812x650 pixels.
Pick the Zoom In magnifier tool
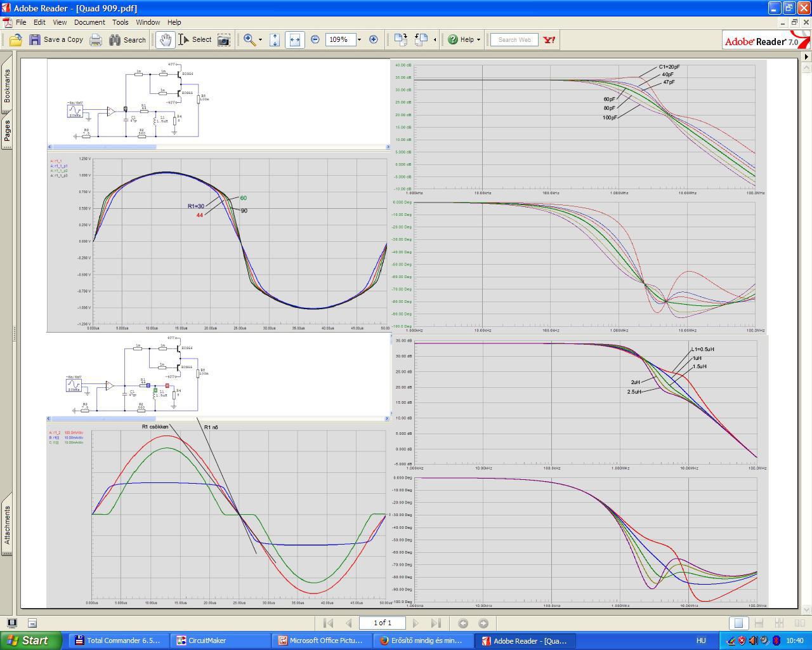pos(250,40)
